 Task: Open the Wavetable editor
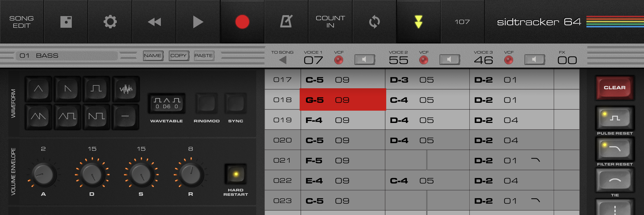pyautogui.click(x=167, y=103)
